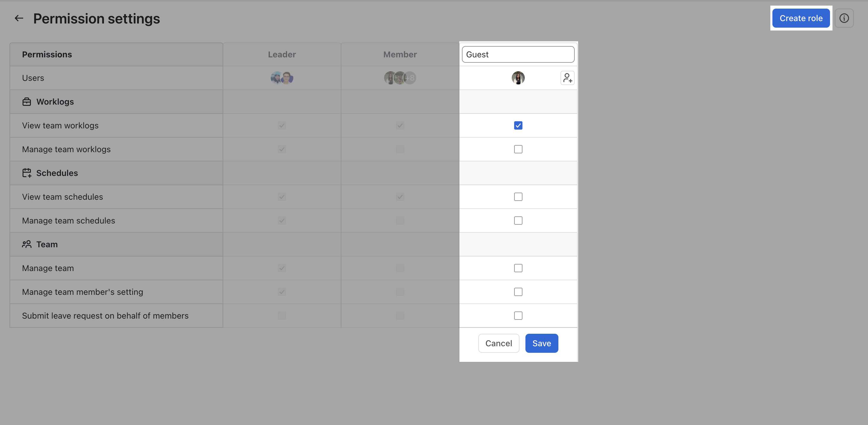Viewport: 868px width, 425px height.
Task: Cancel the role edit
Action: coord(498,343)
